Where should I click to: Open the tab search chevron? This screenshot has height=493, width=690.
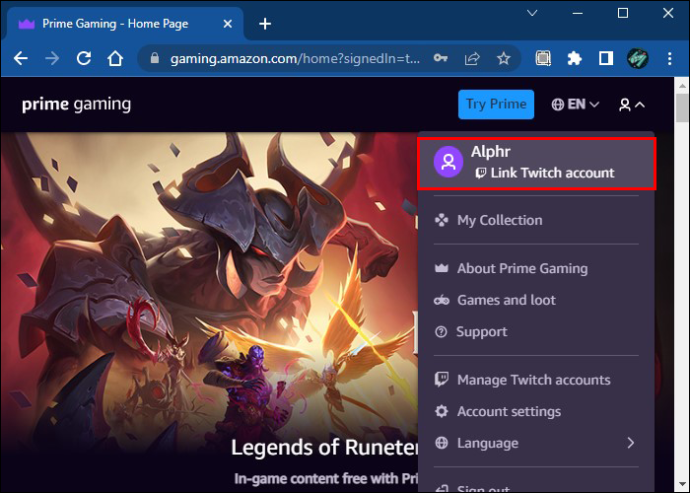pyautogui.click(x=532, y=13)
